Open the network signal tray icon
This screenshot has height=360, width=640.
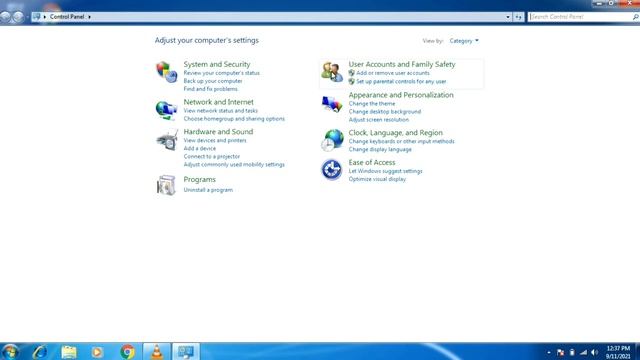(584, 353)
